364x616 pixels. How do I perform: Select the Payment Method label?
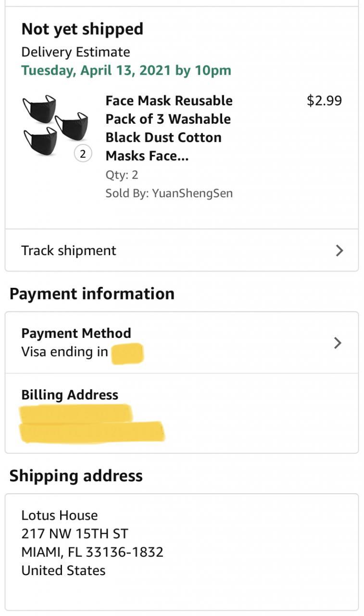click(76, 333)
